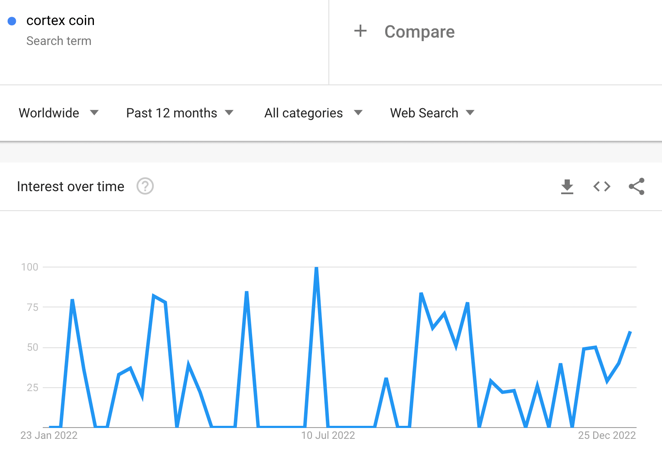
Task: Open the Past 12 months time range dropdown
Action: 180,113
